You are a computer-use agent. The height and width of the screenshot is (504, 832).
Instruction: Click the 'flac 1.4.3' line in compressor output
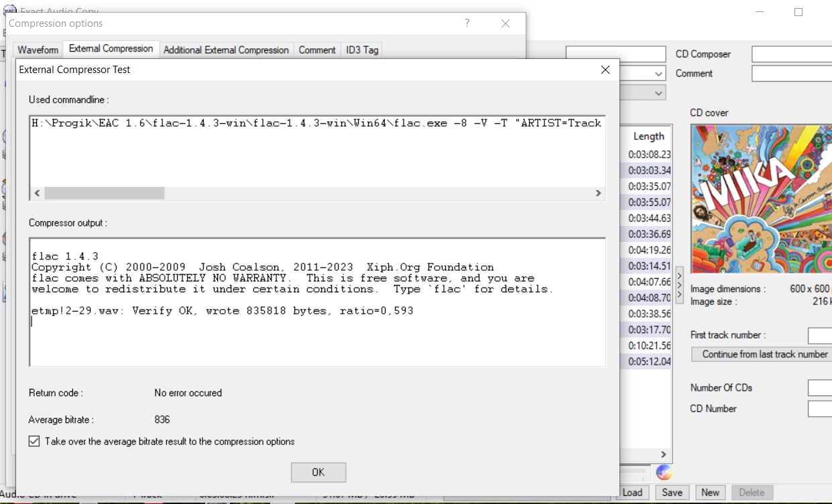pyautogui.click(x=65, y=256)
